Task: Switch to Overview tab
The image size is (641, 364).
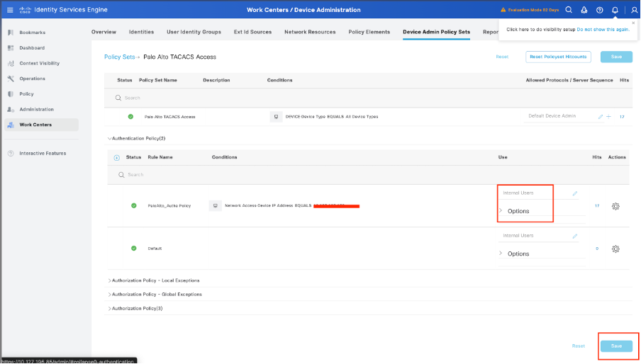Action: point(104,32)
